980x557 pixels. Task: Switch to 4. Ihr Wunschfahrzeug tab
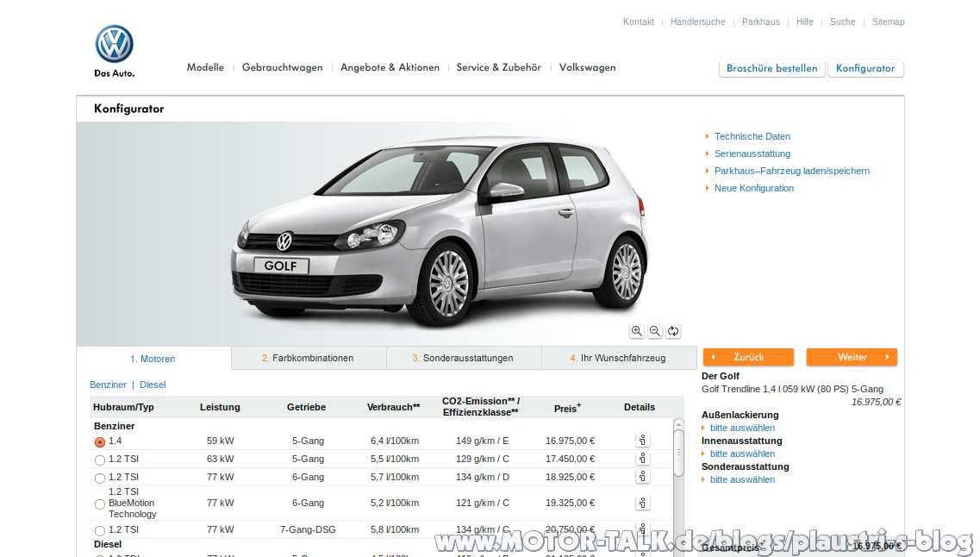619,358
